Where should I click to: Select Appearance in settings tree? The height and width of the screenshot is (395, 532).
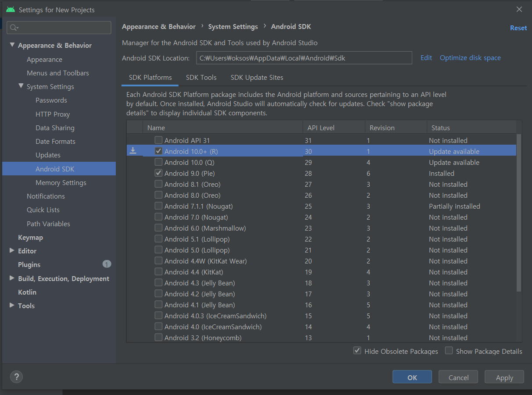(x=44, y=59)
